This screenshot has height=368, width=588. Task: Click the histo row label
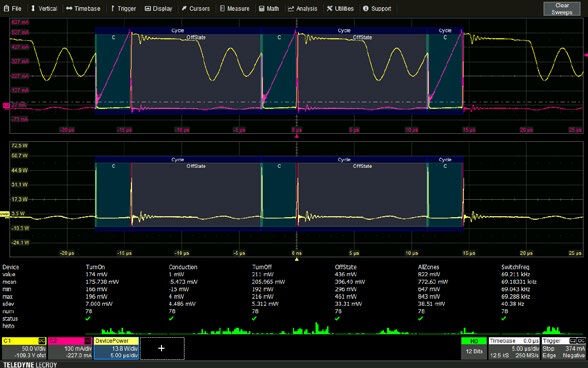click(x=8, y=326)
